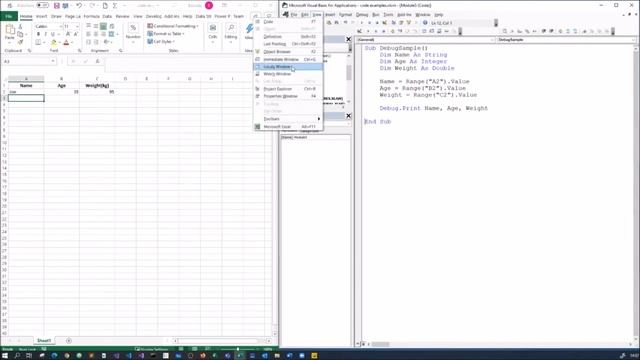Click the Redo arrow in Excel
This screenshot has width=640, height=360.
click(92, 6)
